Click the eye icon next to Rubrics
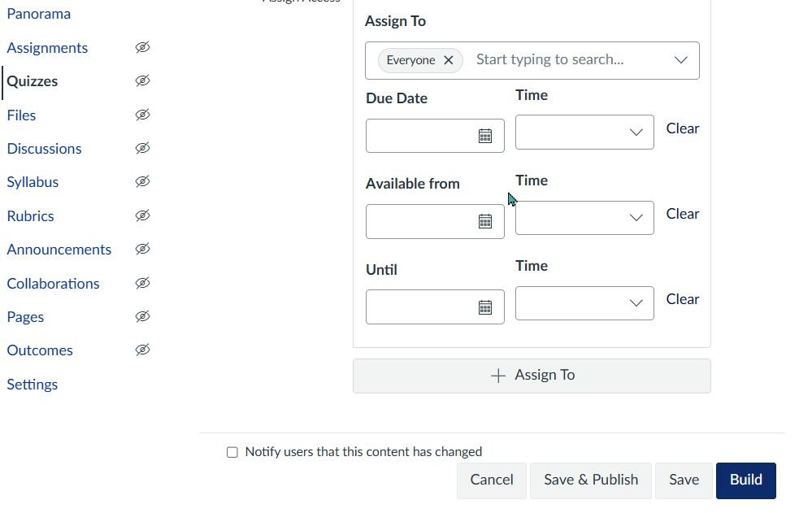The width and height of the screenshot is (812, 513). 142,215
